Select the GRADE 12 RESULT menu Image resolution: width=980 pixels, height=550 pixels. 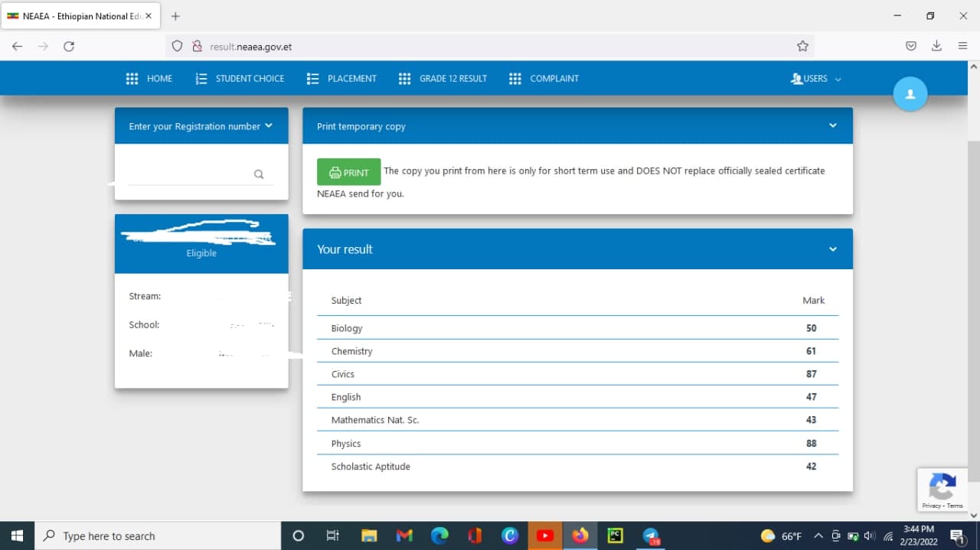pos(443,79)
